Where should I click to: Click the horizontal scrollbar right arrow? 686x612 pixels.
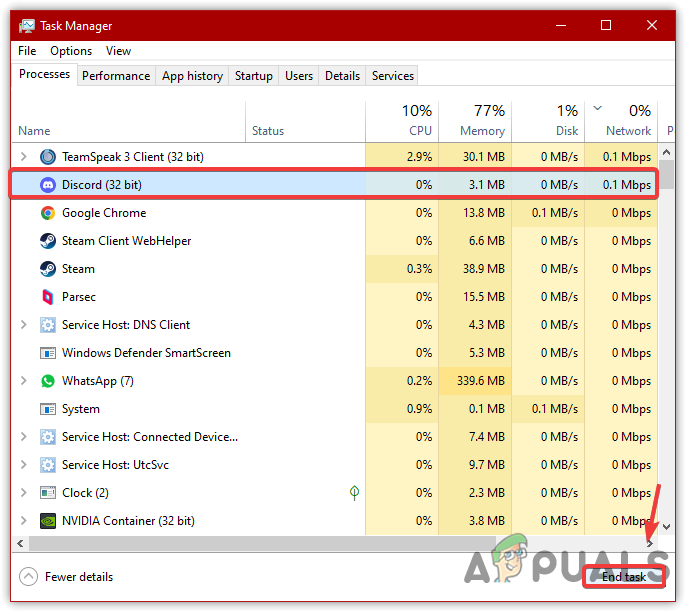click(650, 543)
